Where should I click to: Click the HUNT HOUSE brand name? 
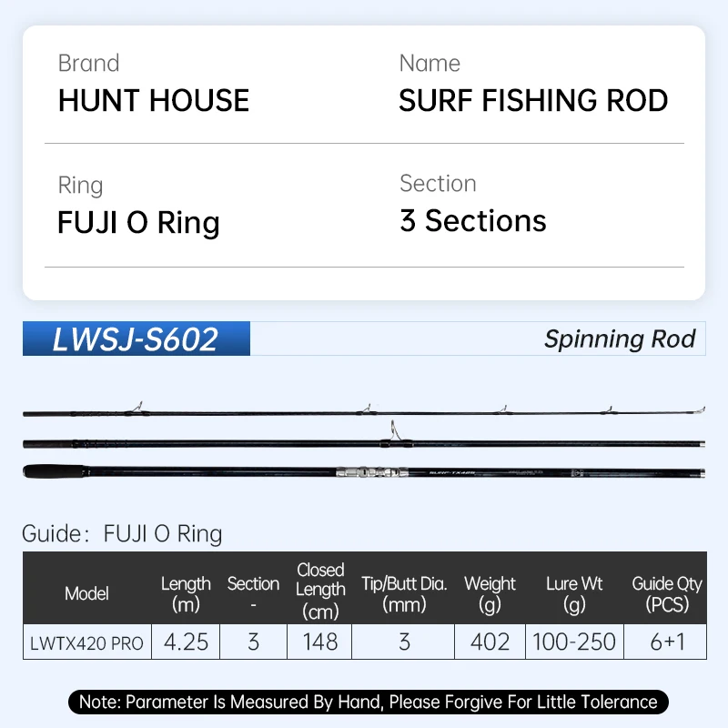pos(154,100)
